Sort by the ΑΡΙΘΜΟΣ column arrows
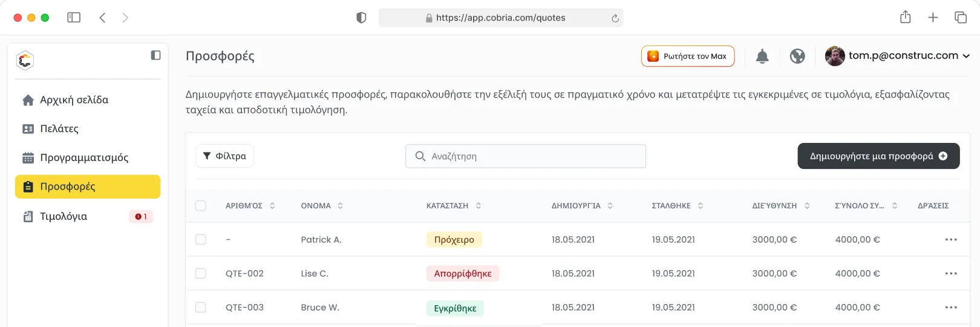This screenshot has width=980, height=327. tap(272, 206)
